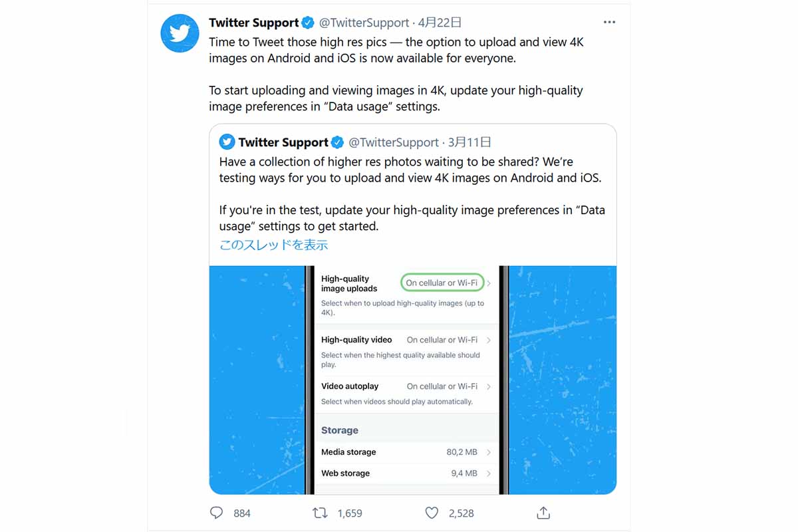Open the 4月22日 tweet date link

(440, 23)
